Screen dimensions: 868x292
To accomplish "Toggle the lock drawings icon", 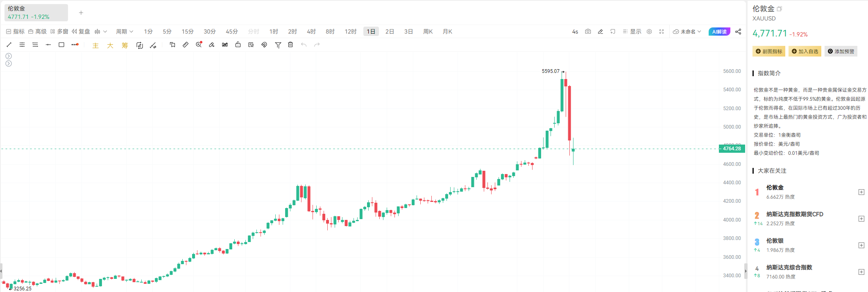I will [x=238, y=45].
